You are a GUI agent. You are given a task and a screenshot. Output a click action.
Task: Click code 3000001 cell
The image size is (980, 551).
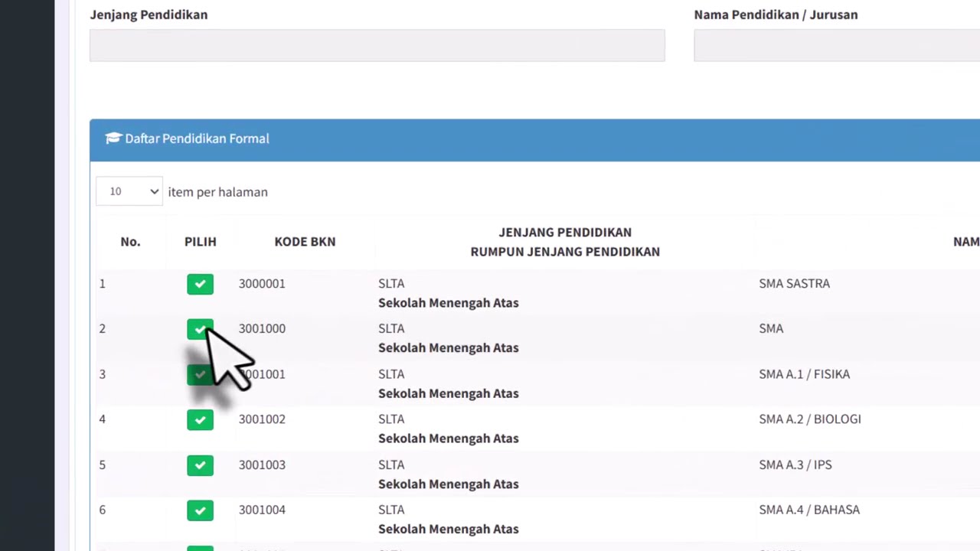coord(262,283)
